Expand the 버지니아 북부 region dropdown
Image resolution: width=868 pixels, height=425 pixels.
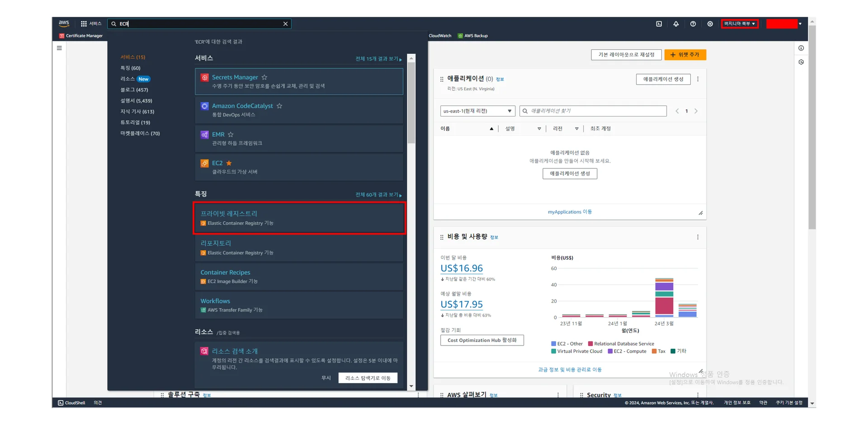739,24
